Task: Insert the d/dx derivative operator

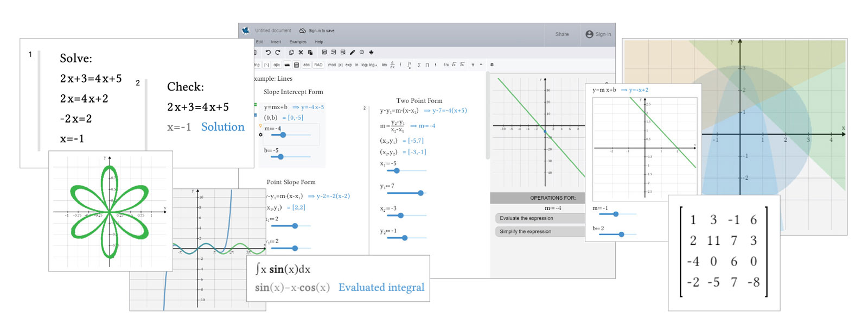Action: pos(392,65)
